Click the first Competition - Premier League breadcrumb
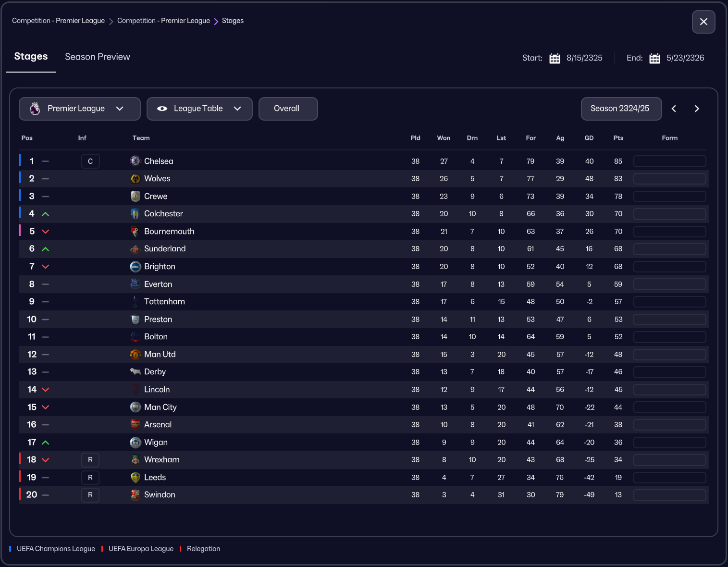 pos(58,21)
